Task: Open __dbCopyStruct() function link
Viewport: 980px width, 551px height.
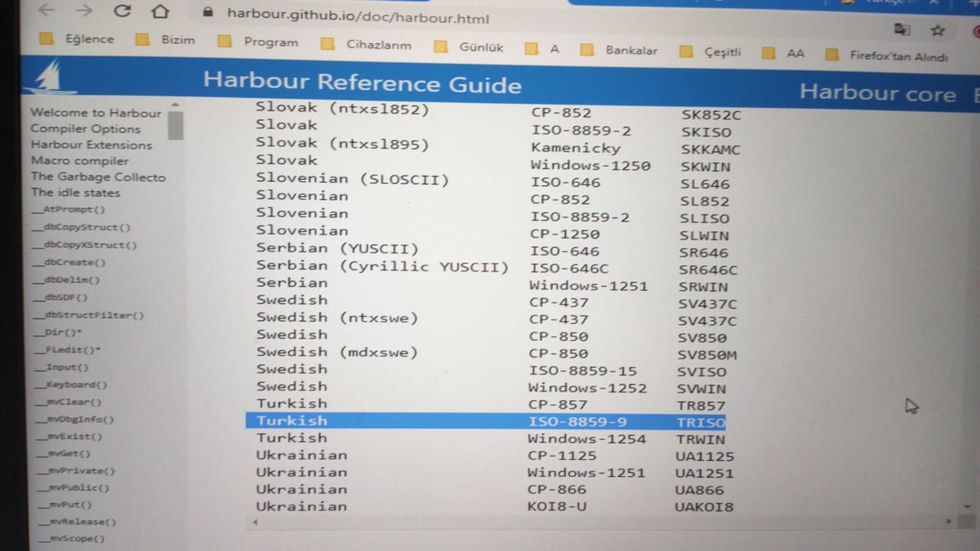Action: coord(81,227)
